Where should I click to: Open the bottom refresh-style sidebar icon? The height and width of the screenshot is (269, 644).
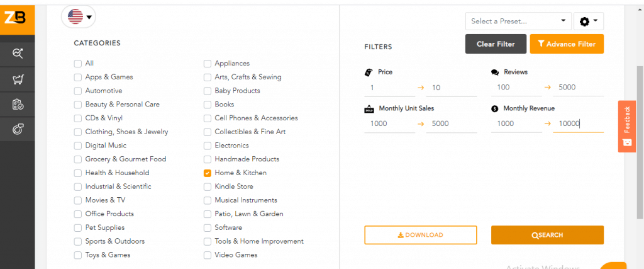18,129
